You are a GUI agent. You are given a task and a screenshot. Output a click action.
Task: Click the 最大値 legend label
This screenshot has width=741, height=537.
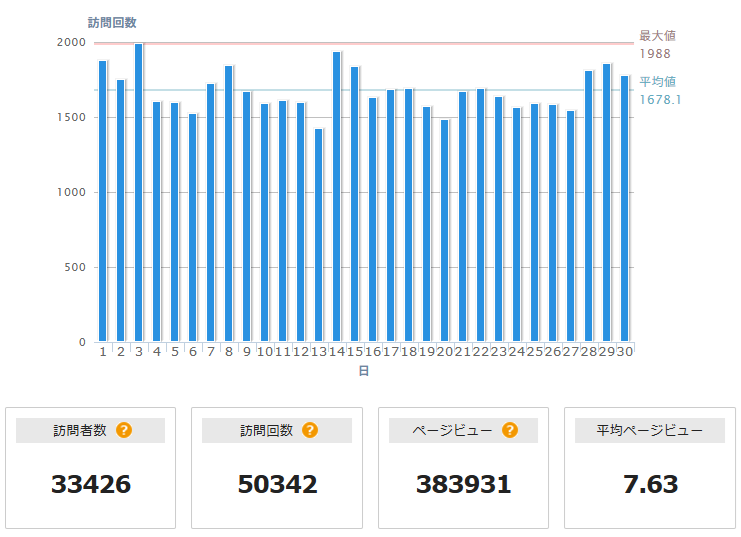click(657, 35)
